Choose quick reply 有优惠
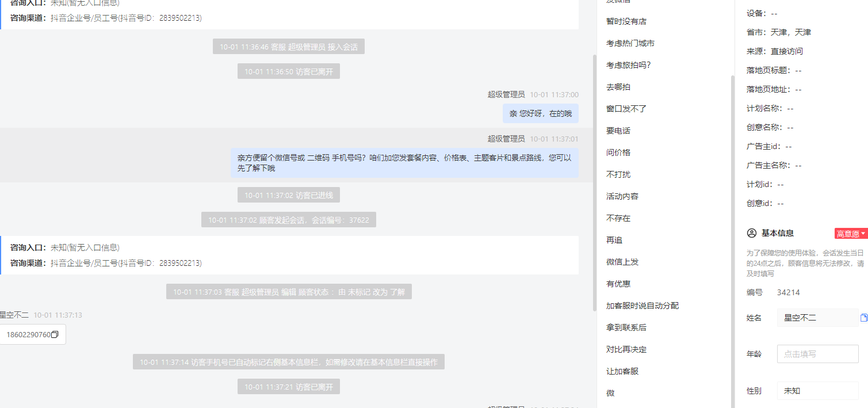Viewport: 868px width, 408px height. [618, 284]
